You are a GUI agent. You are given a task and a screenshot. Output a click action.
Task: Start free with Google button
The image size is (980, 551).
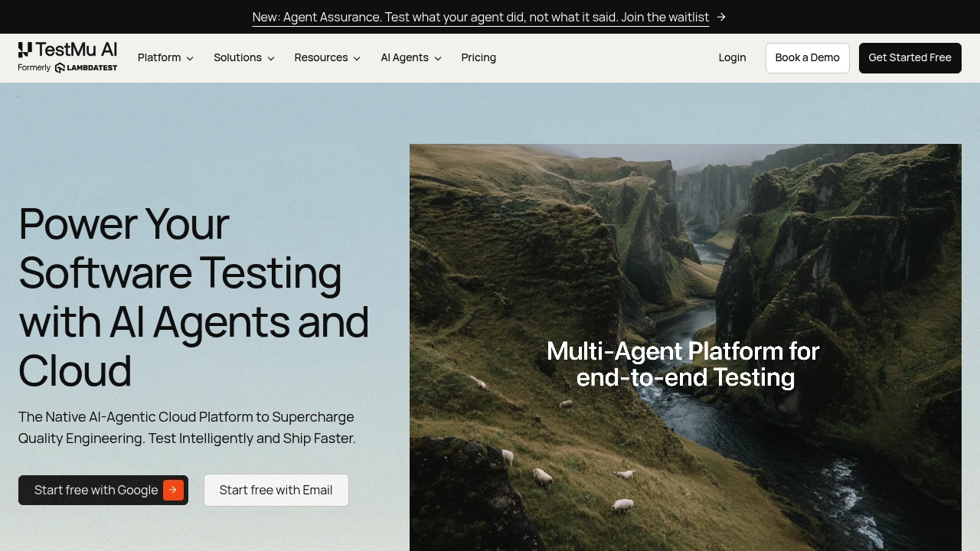[x=103, y=490]
